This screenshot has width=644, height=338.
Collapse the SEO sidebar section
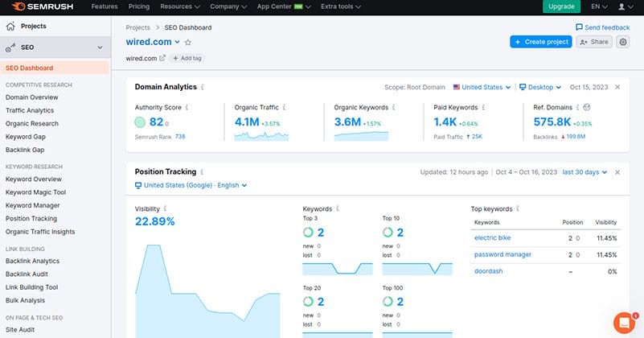pyautogui.click(x=100, y=47)
